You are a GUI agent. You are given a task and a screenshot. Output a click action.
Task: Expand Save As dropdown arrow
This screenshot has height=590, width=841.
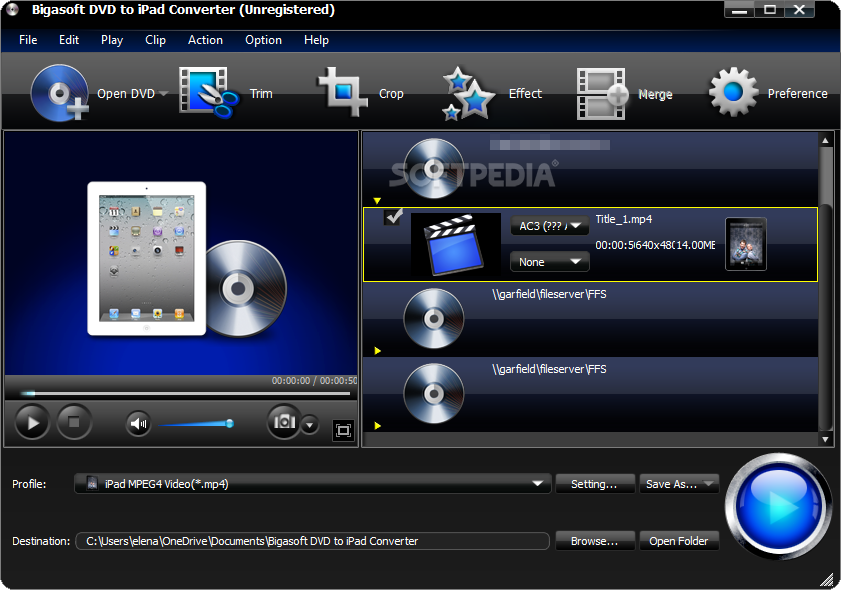point(710,484)
